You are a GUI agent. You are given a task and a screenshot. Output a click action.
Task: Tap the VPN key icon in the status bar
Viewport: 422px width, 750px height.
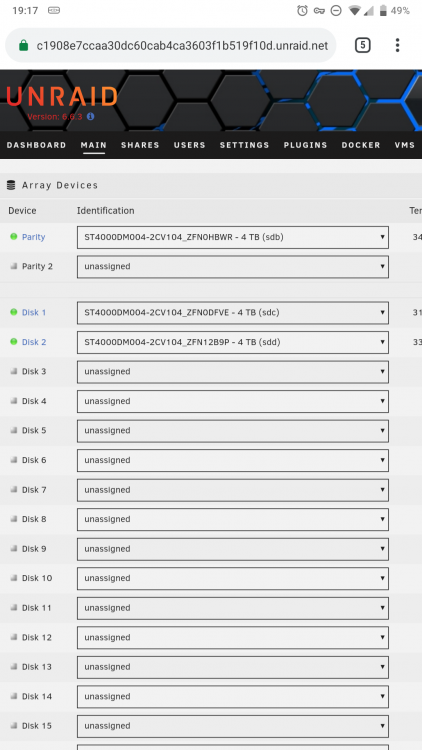(x=319, y=11)
